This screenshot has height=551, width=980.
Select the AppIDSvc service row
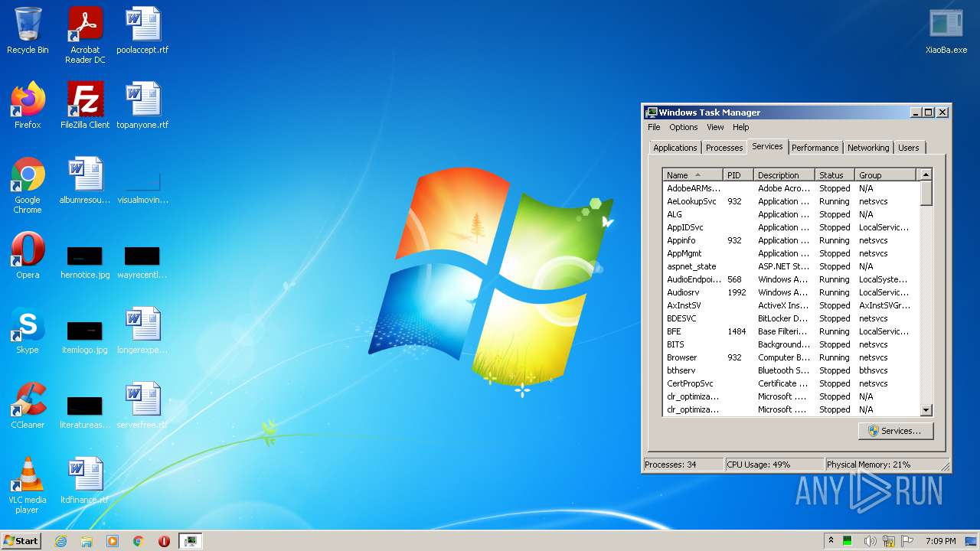tap(791, 227)
